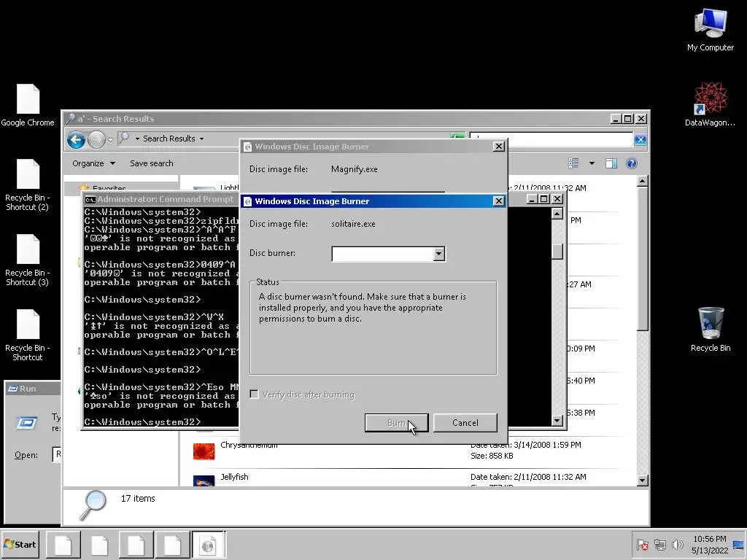Click the Command Prompt scrollbar thumb
This screenshot has width=747, height=560.
point(557,252)
